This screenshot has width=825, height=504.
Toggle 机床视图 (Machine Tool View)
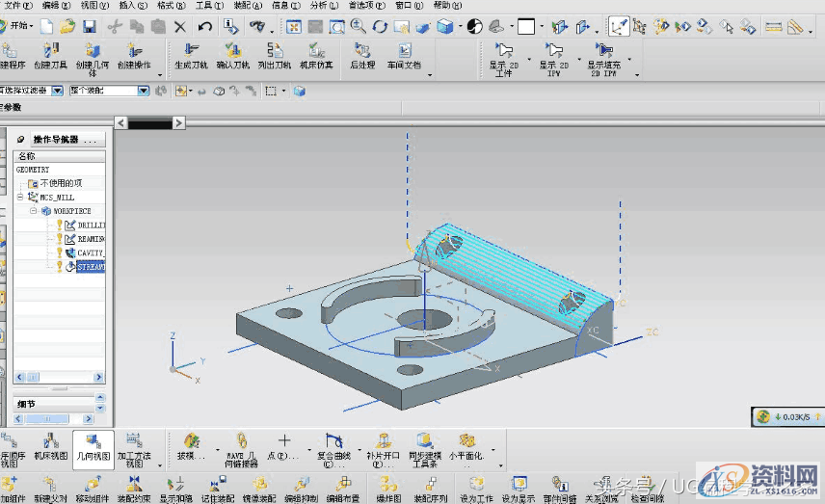pyautogui.click(x=52, y=449)
